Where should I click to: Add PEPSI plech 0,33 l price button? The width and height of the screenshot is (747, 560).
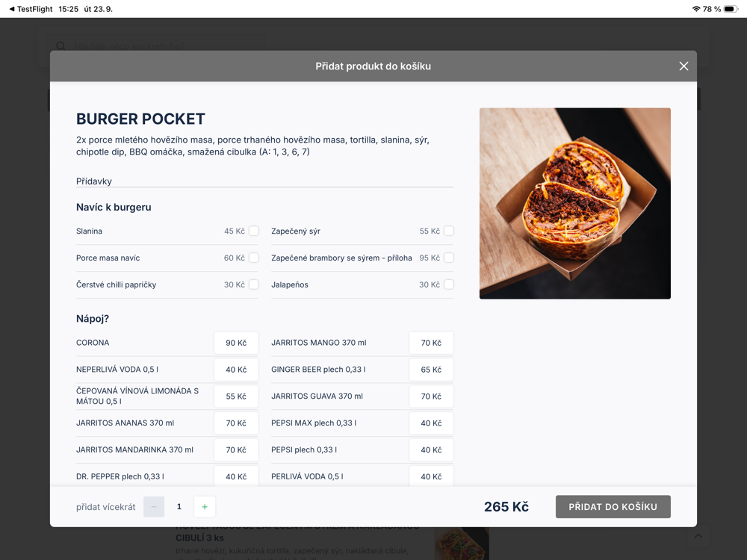point(431,449)
